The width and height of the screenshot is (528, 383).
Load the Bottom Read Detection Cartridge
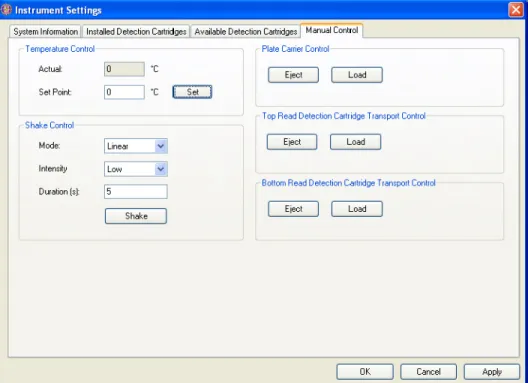coord(357,209)
